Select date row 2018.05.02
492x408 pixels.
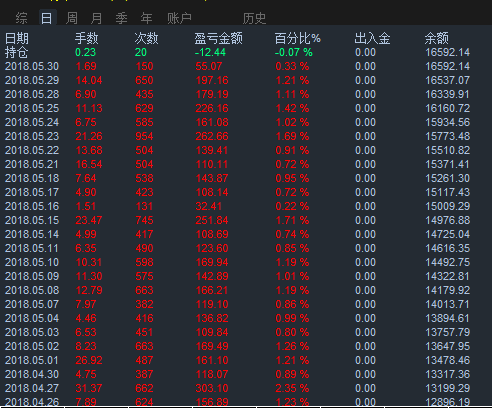[x=32, y=346]
